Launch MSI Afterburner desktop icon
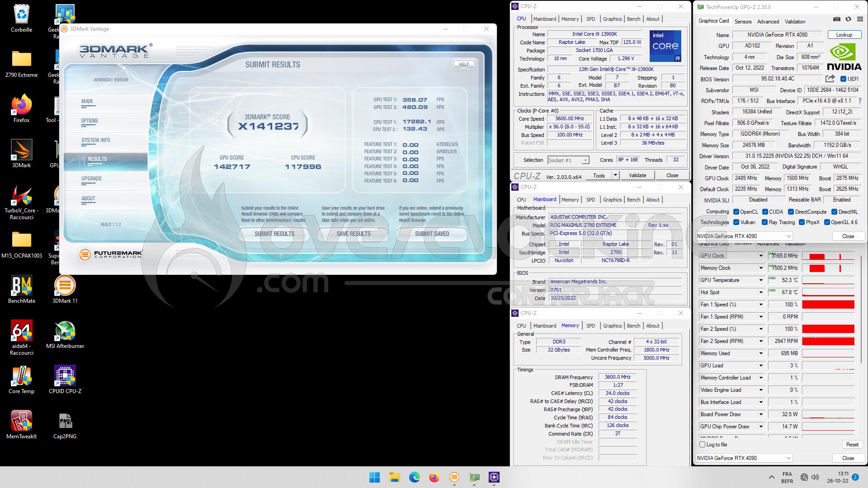Screen dimensions: 868x488 click(65, 335)
